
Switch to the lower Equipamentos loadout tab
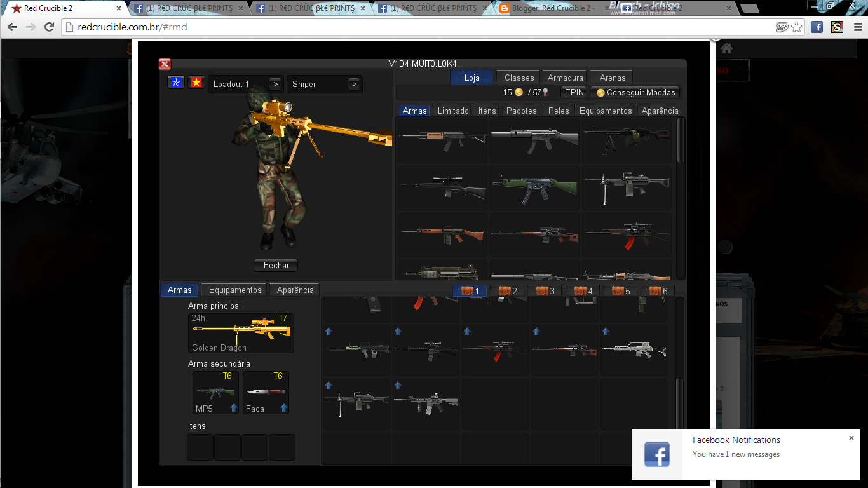click(235, 290)
